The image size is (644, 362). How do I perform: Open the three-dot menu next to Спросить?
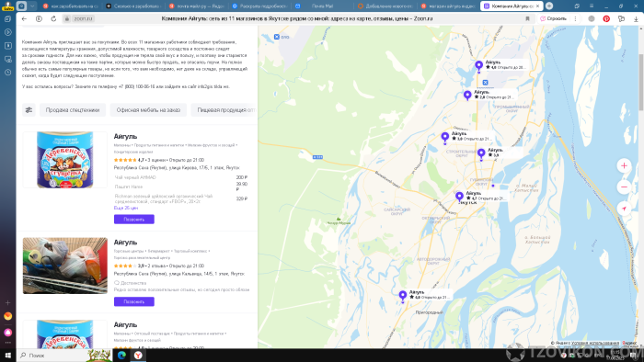[x=575, y=19]
